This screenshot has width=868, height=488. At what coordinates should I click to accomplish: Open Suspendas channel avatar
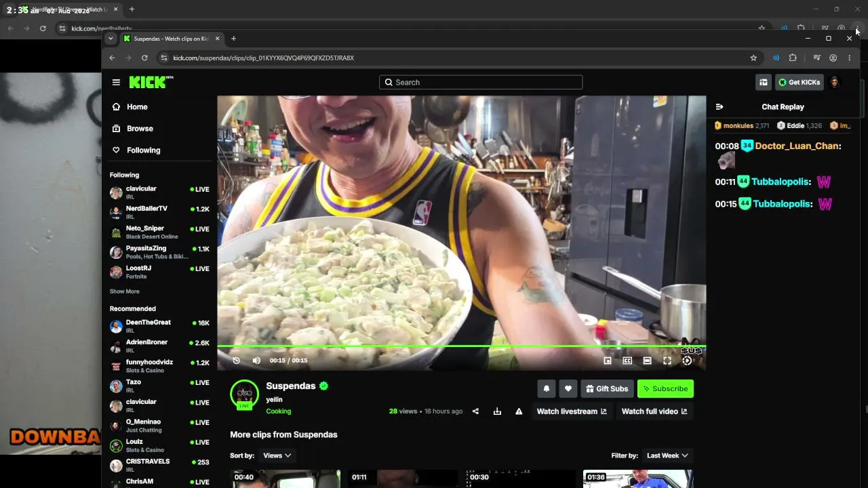pyautogui.click(x=245, y=394)
